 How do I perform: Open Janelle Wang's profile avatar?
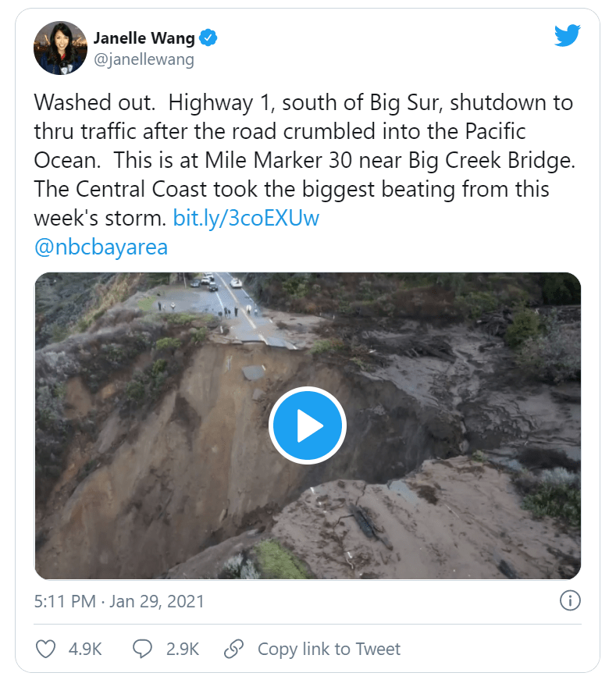60,48
